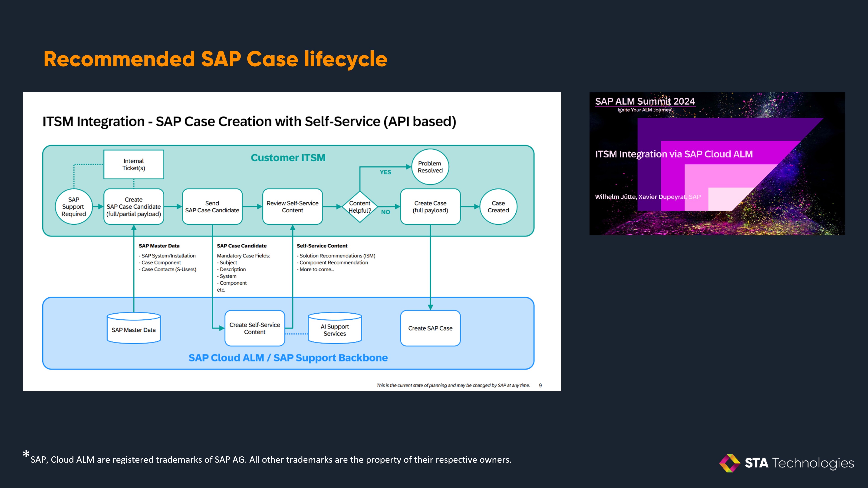The width and height of the screenshot is (868, 488).
Task: Select Create Case full payload box
Action: (430, 207)
